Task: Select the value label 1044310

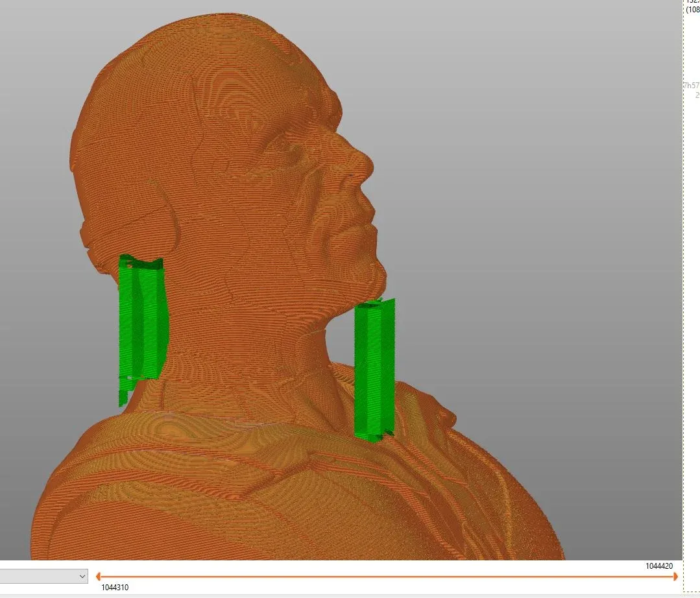Action: click(x=115, y=587)
